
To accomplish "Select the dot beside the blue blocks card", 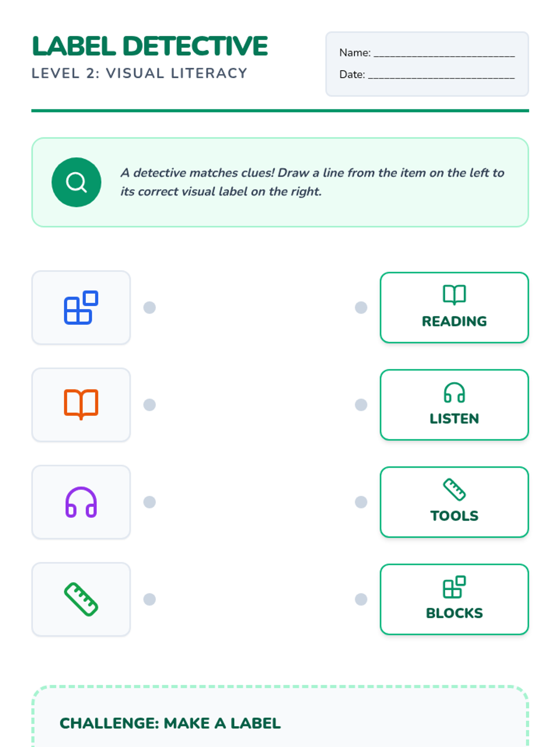I will pyautogui.click(x=149, y=308).
